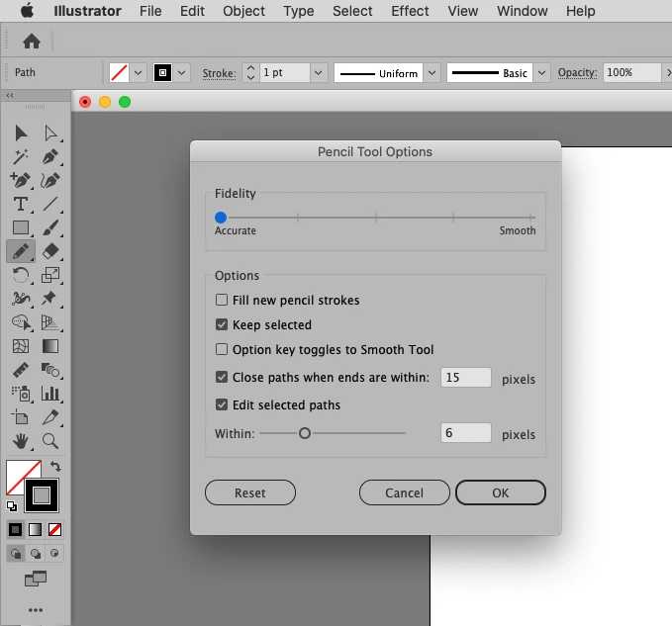Viewport: 672px width, 626px height.
Task: Select the Gradient tool
Action: pos(50,346)
